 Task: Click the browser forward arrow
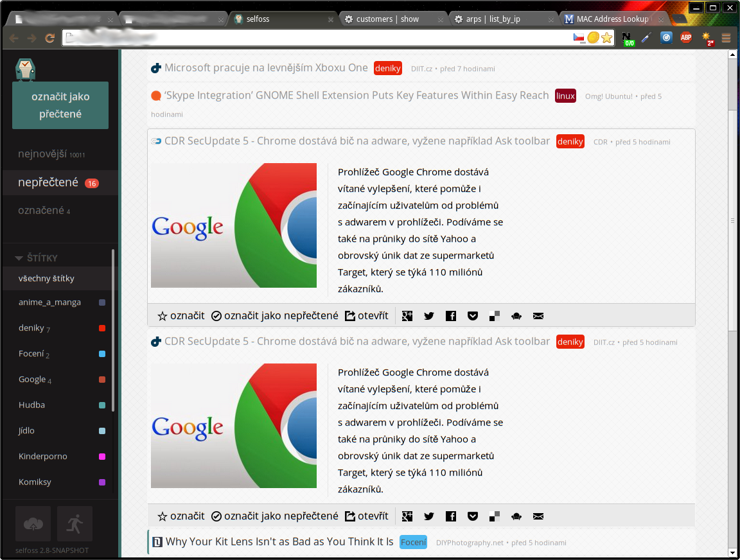pos(31,38)
